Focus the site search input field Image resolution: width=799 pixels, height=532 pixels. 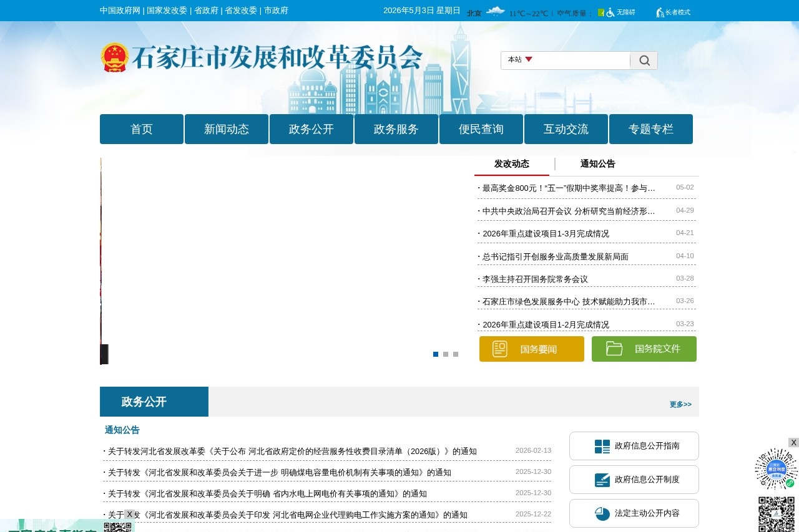point(582,60)
